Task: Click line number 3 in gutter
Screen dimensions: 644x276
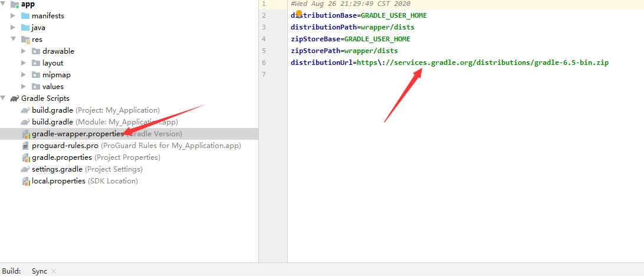Action: click(264, 28)
